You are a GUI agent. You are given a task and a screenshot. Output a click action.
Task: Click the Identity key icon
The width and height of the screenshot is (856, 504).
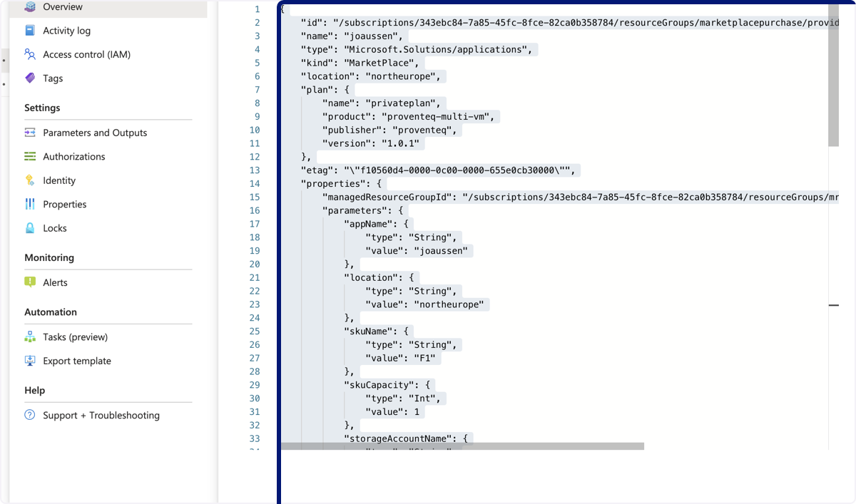coord(30,180)
